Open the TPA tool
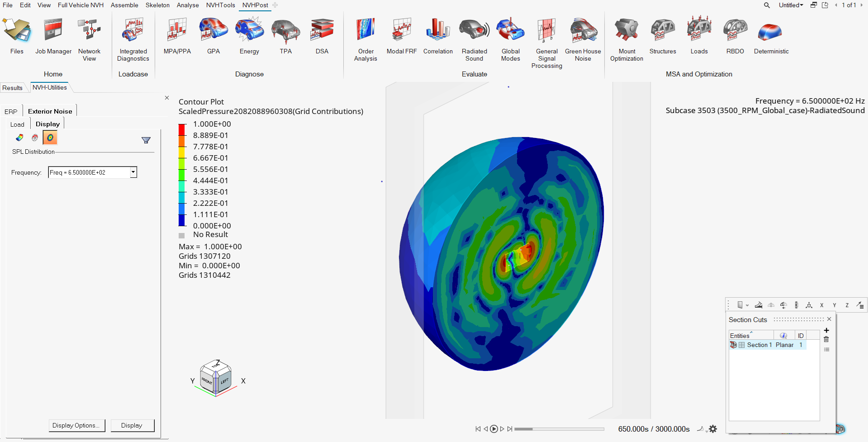This screenshot has height=442, width=868. click(x=285, y=36)
